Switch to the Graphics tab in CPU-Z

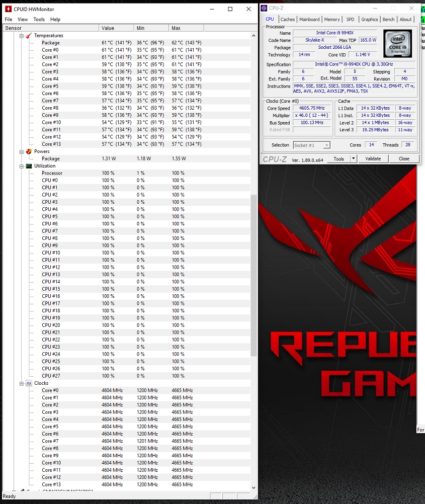click(x=369, y=19)
